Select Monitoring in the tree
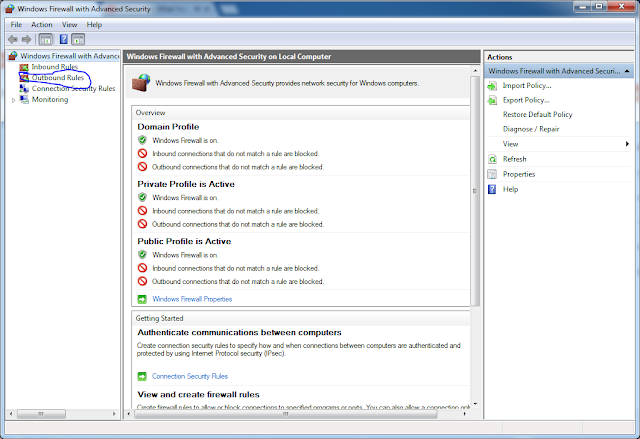This screenshot has width=640, height=439. (x=50, y=100)
